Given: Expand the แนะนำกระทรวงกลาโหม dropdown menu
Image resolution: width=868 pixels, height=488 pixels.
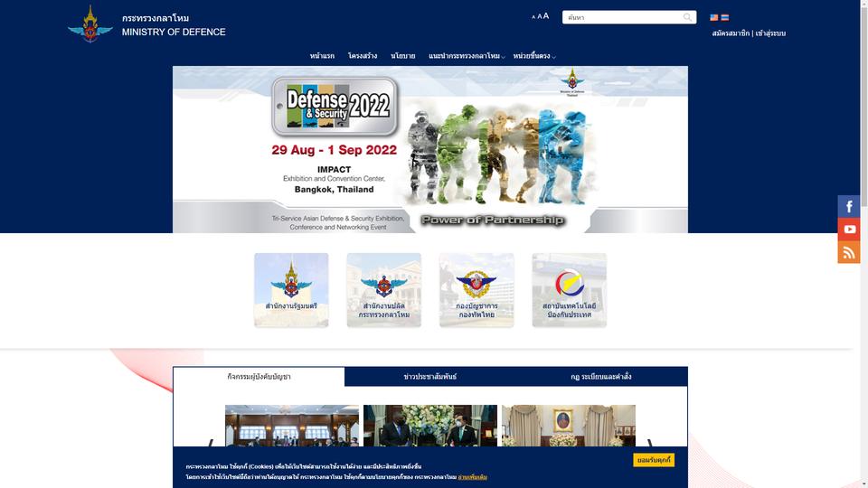Looking at the screenshot, I should (x=467, y=56).
